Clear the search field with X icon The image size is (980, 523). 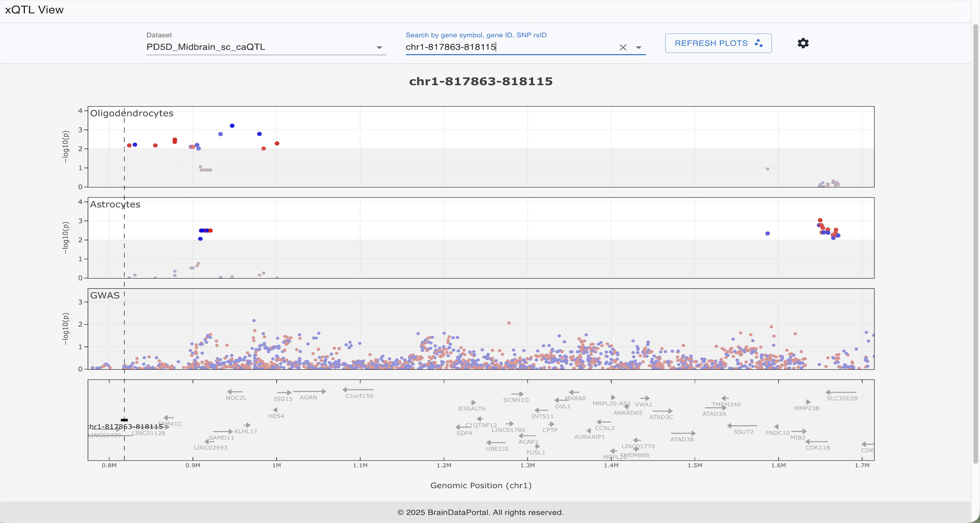pyautogui.click(x=623, y=47)
